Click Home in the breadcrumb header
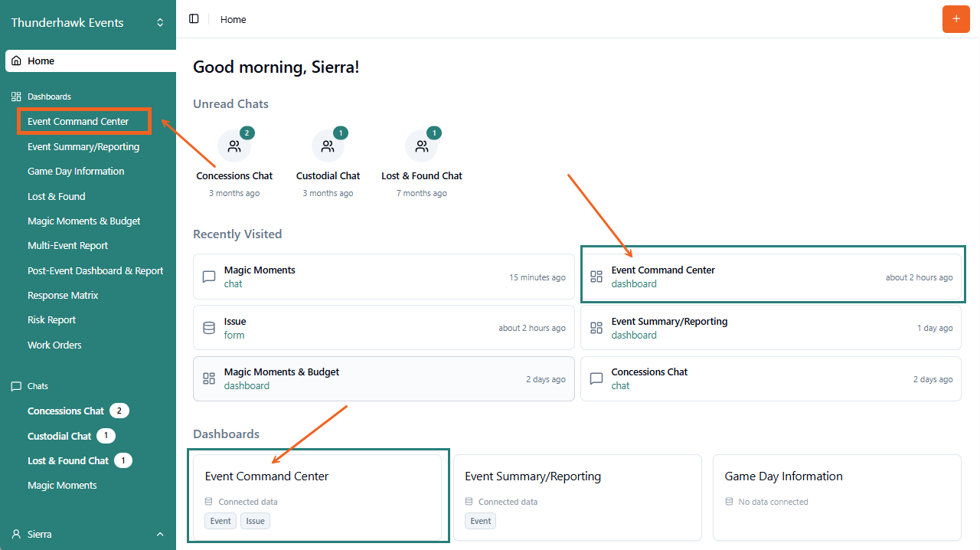 234,19
